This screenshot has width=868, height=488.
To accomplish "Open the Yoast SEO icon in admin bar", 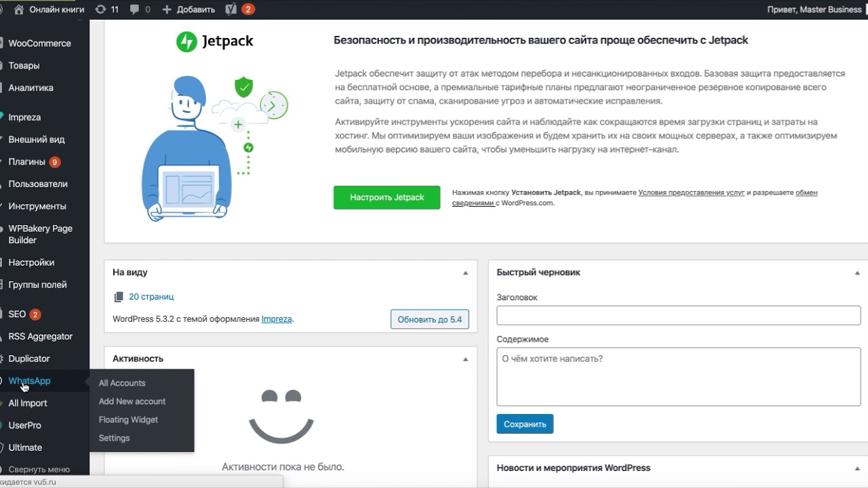I will pyautogui.click(x=231, y=9).
